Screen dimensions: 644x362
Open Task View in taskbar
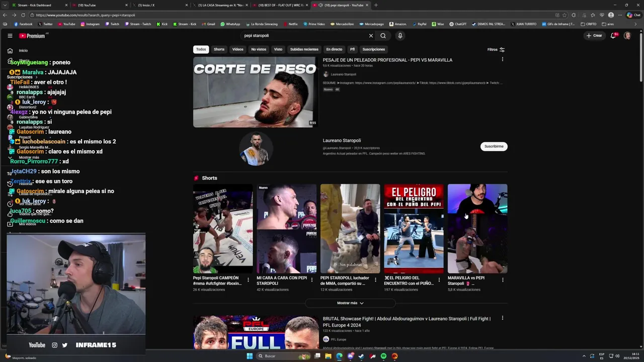(x=317, y=356)
